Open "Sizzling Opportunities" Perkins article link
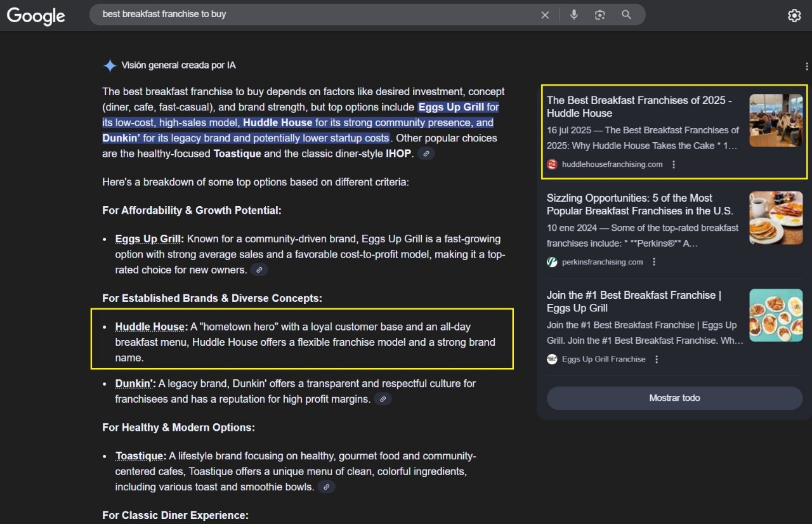This screenshot has width=812, height=524. [639, 204]
